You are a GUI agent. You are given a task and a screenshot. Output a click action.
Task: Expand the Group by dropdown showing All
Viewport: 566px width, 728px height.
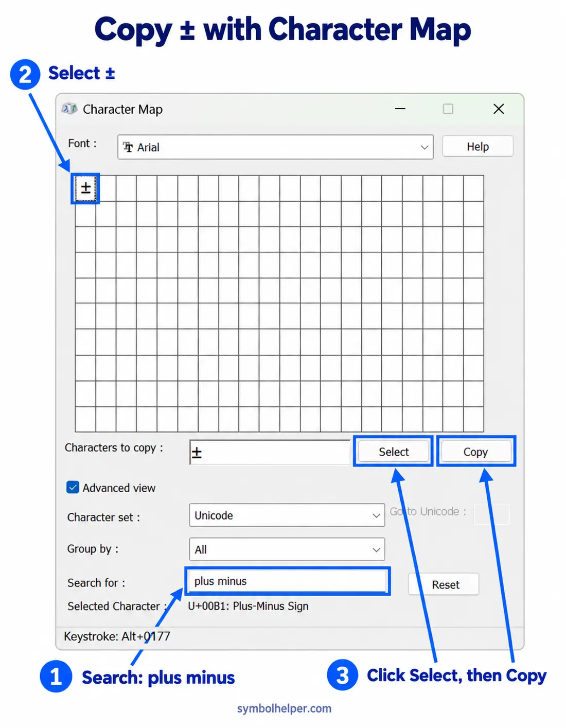[x=287, y=549]
